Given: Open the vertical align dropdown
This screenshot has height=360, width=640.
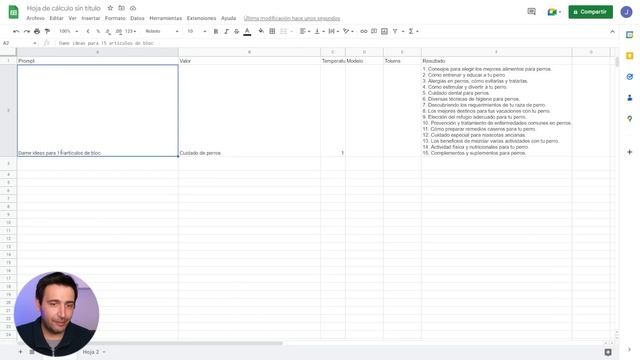Looking at the screenshot, I should click(319, 31).
